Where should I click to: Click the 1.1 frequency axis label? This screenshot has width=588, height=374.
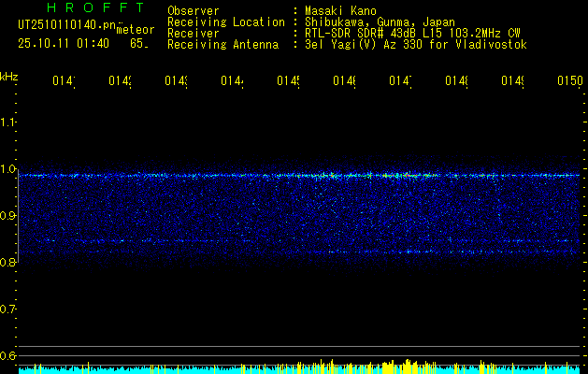click(x=7, y=122)
